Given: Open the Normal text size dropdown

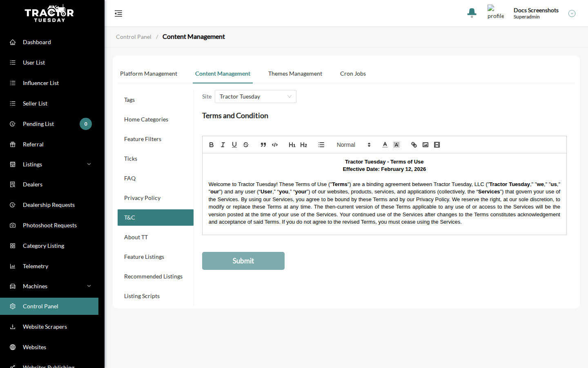Looking at the screenshot, I should click(x=354, y=145).
